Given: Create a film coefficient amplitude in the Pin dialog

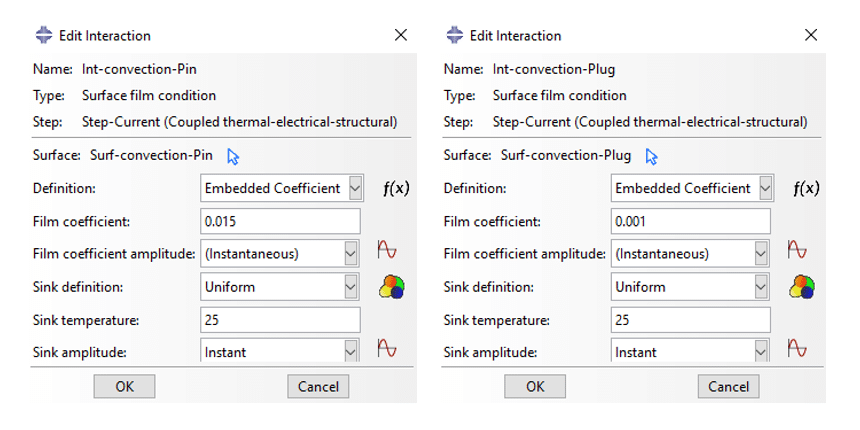Looking at the screenshot, I should (387, 250).
